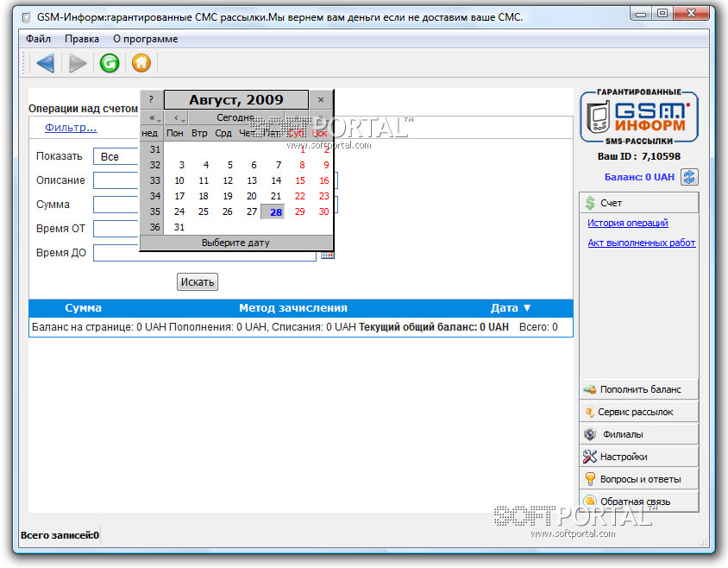The height and width of the screenshot is (568, 728).
Task: Click the Август, 2009 calendar title
Action: coord(235,99)
